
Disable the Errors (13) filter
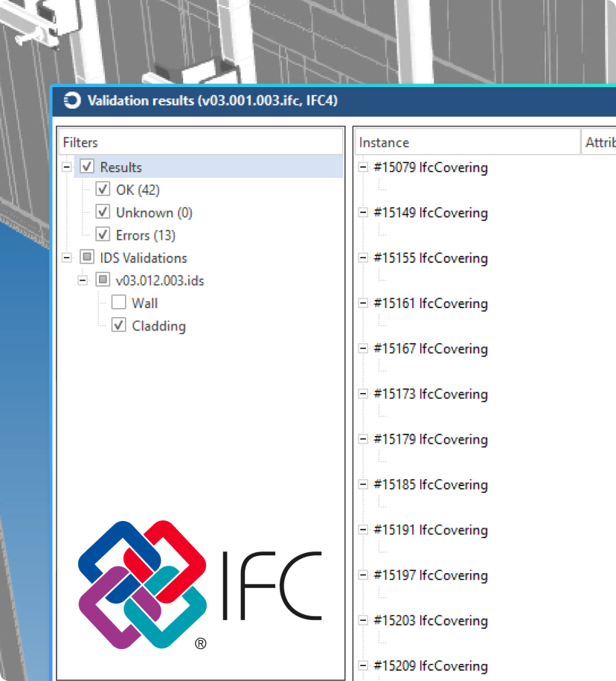pos(103,235)
